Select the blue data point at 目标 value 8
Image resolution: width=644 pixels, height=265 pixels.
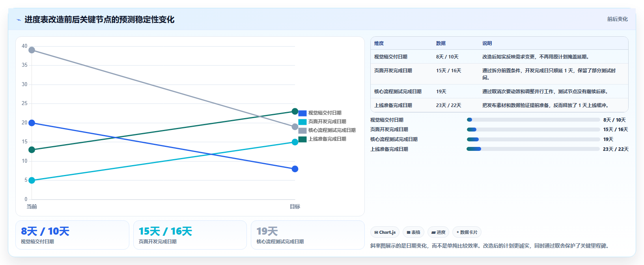(295, 169)
